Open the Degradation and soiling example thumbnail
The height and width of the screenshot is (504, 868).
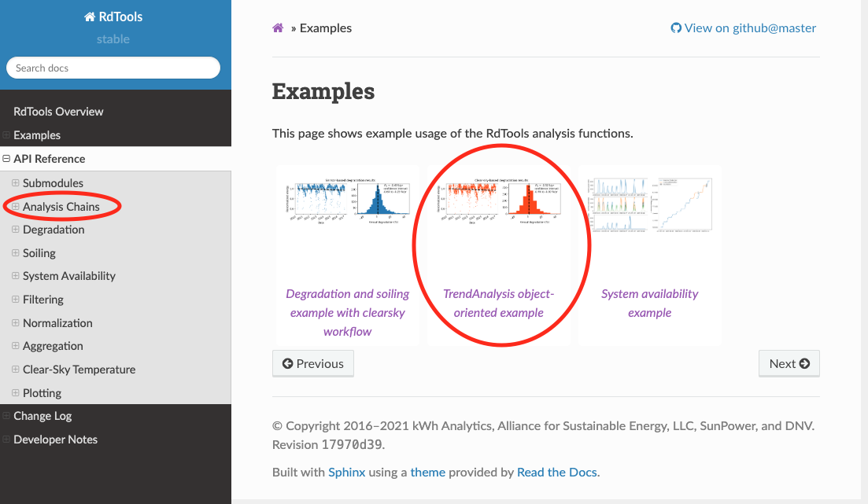tap(347, 204)
